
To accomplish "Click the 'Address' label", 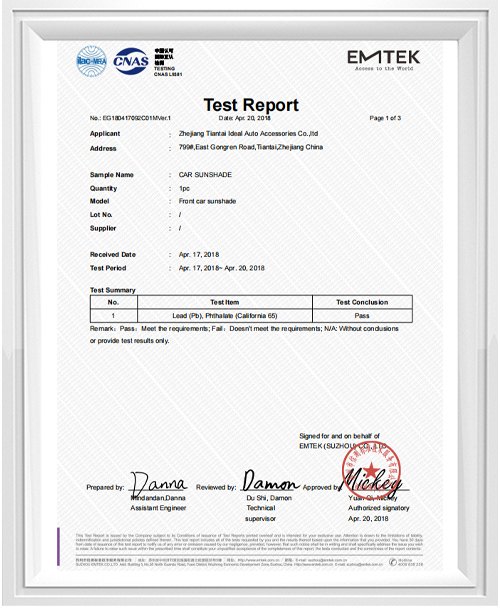I will 103,148.
